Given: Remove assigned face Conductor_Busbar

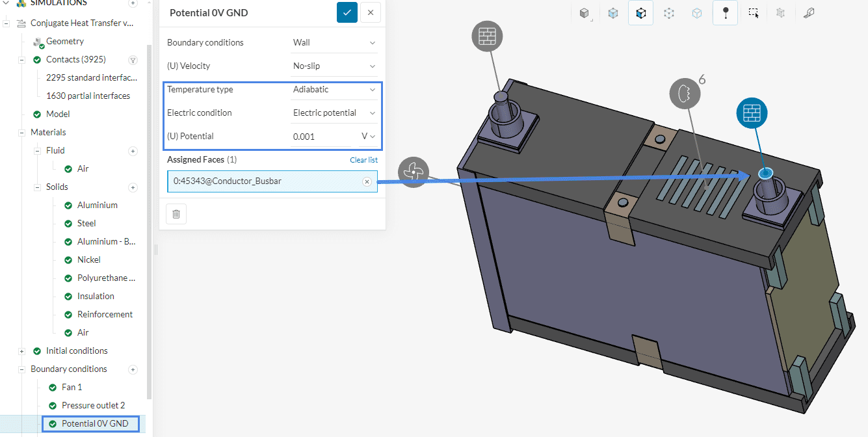Looking at the screenshot, I should point(367,182).
